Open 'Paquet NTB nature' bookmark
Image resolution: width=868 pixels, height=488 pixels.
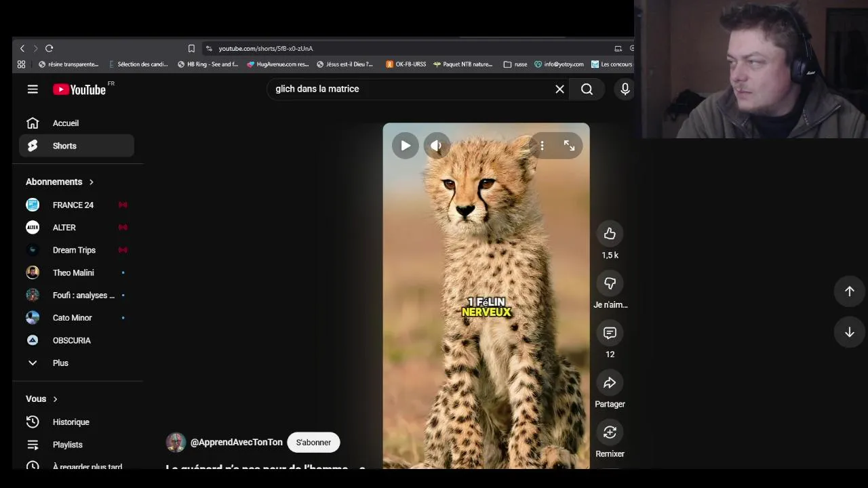(x=463, y=64)
